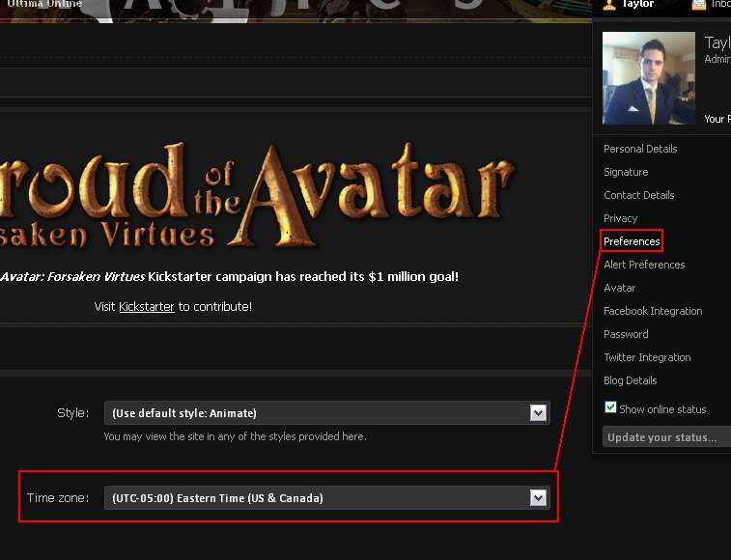The width and height of the screenshot is (731, 560).
Task: Click the Inbox envelope icon
Action: [x=698, y=5]
